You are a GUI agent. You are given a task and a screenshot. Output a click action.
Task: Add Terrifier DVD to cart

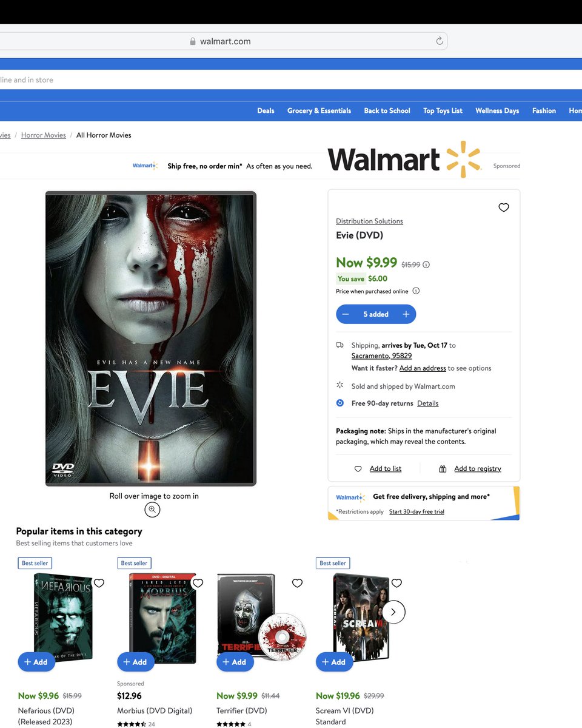(235, 662)
